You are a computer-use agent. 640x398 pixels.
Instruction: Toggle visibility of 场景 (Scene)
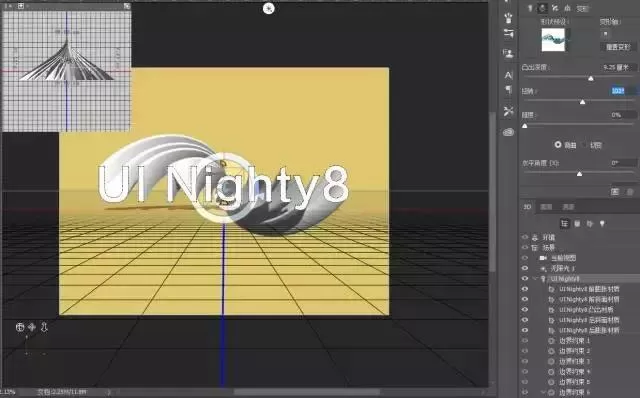pyautogui.click(x=525, y=247)
